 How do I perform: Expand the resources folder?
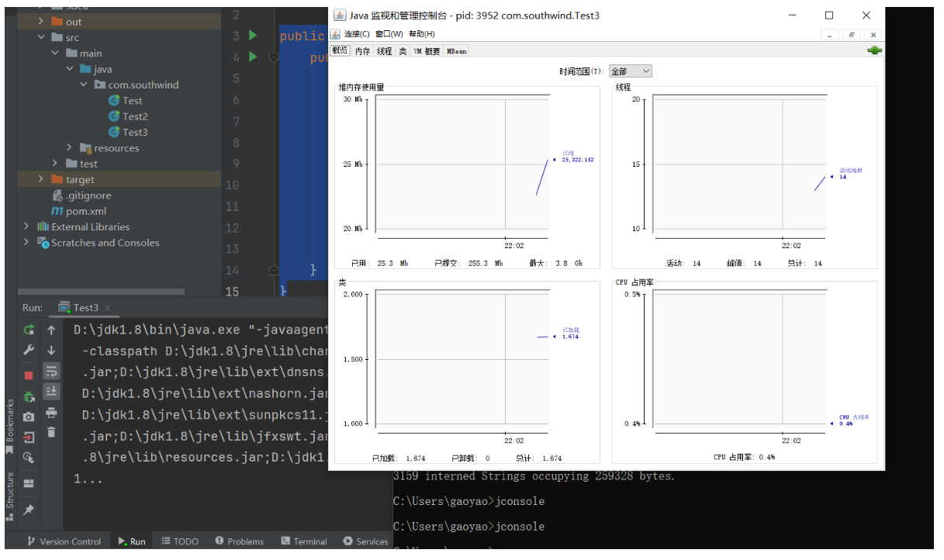tap(69, 148)
